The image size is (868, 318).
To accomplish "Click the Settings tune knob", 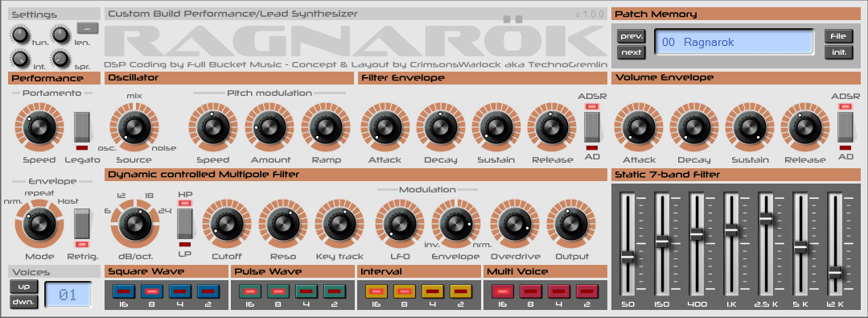I will pos(19,35).
